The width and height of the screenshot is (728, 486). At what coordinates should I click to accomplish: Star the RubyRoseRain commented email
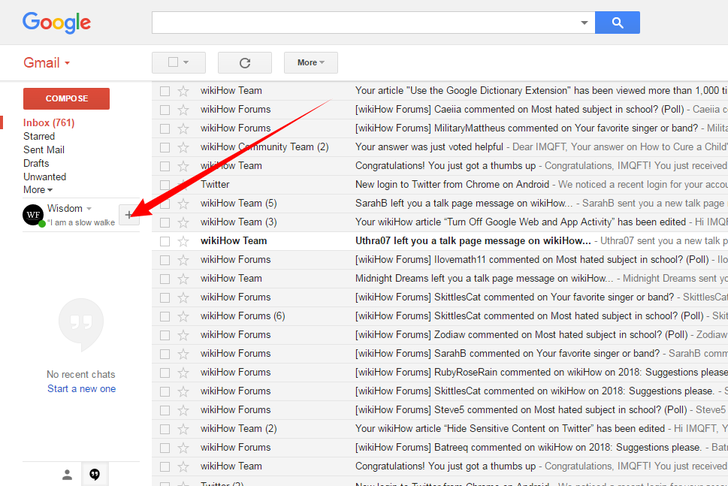click(183, 373)
